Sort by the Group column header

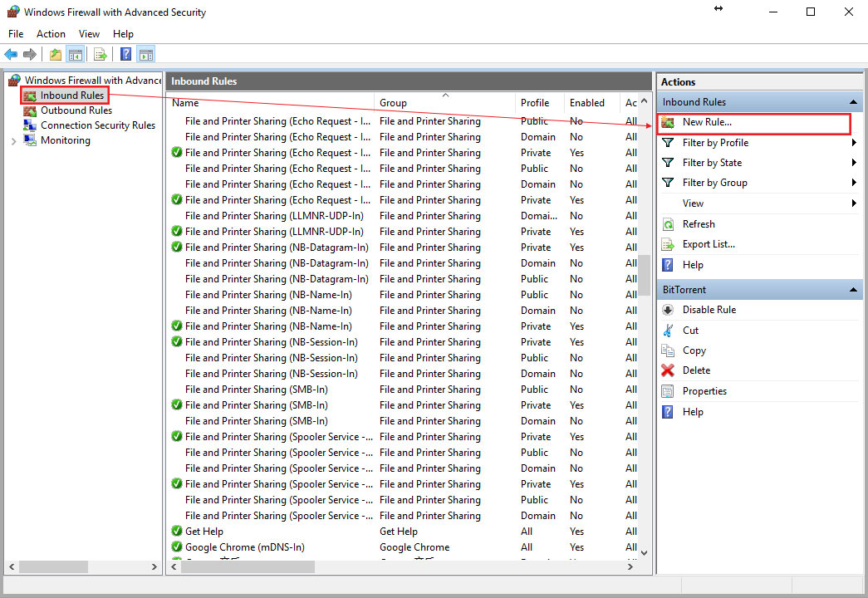pos(445,103)
